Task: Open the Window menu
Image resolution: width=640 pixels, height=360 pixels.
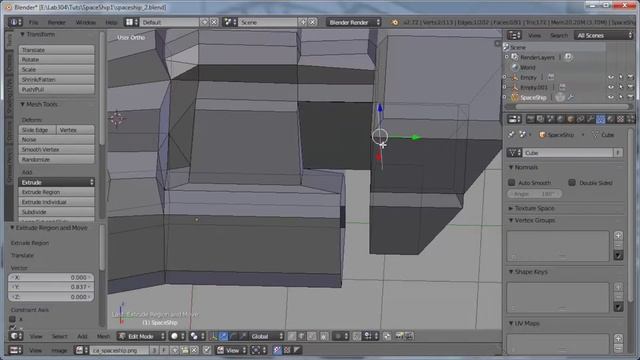Action: [x=86, y=22]
